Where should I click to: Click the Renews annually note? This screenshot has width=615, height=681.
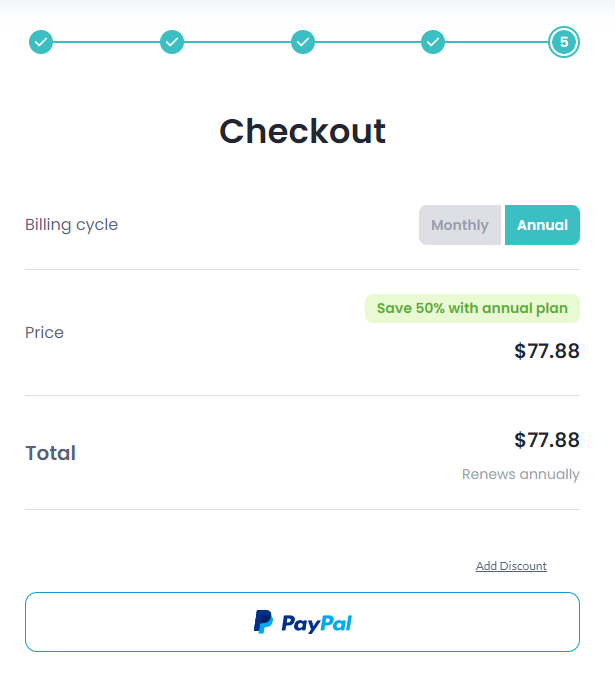[520, 474]
